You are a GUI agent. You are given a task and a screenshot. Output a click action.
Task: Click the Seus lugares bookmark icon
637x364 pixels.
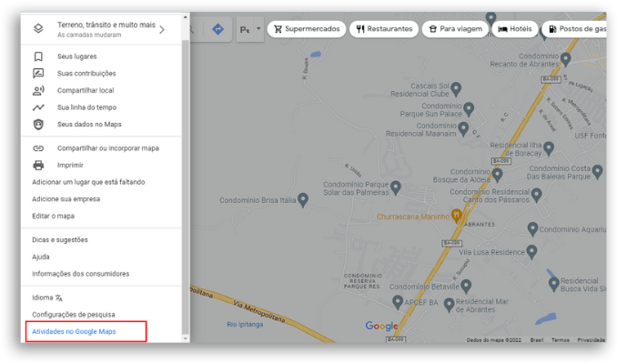coord(38,56)
